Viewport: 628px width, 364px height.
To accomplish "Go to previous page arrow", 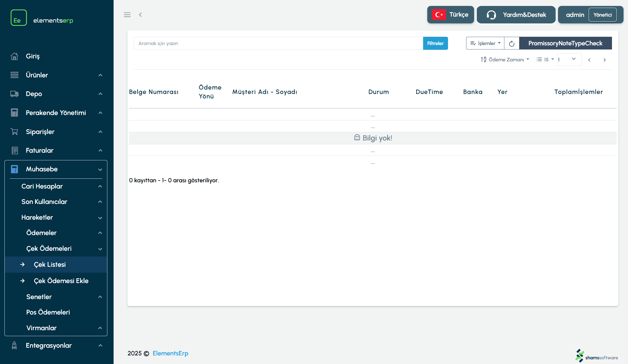I will pos(589,60).
